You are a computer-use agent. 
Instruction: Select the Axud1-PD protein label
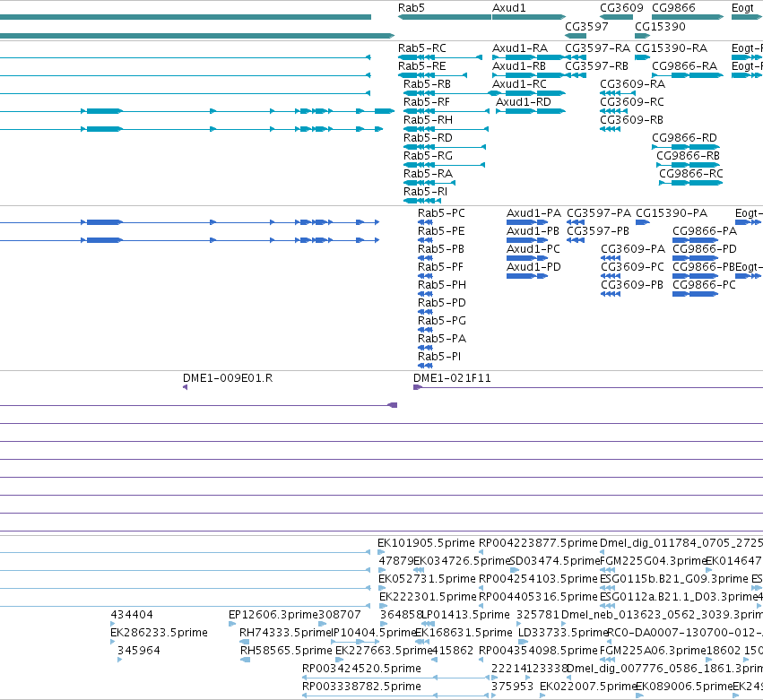[533, 267]
